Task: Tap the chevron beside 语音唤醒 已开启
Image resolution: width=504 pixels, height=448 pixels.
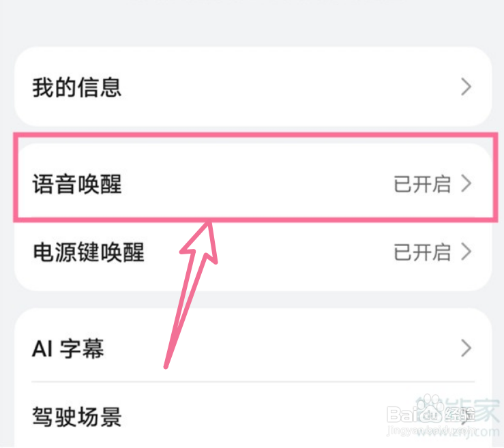Action: [x=466, y=183]
